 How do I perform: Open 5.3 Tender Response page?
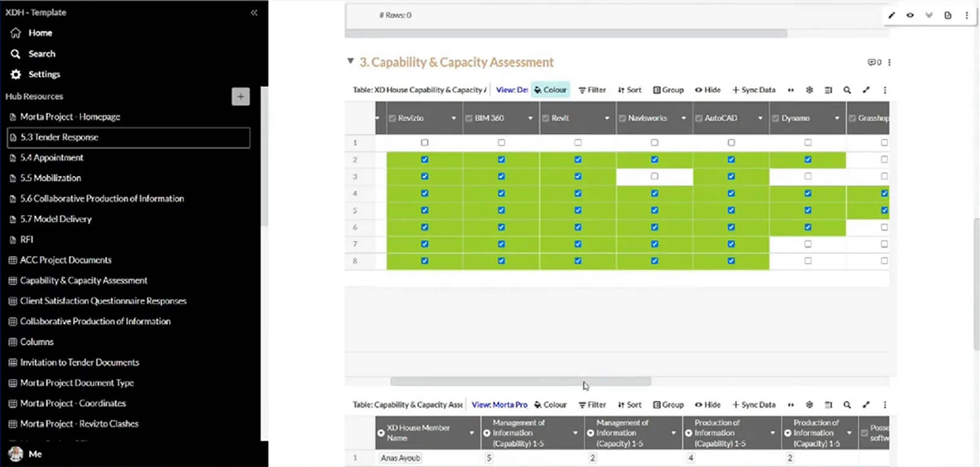pyautogui.click(x=129, y=137)
